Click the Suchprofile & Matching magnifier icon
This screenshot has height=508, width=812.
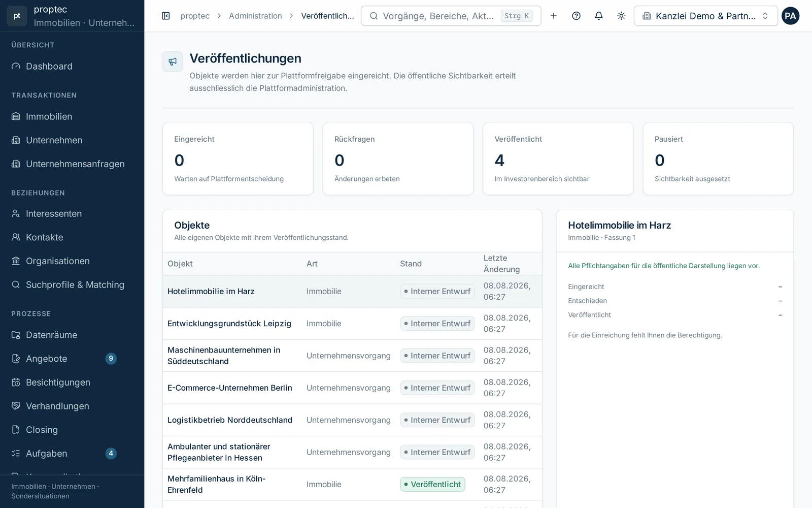pyautogui.click(x=16, y=284)
